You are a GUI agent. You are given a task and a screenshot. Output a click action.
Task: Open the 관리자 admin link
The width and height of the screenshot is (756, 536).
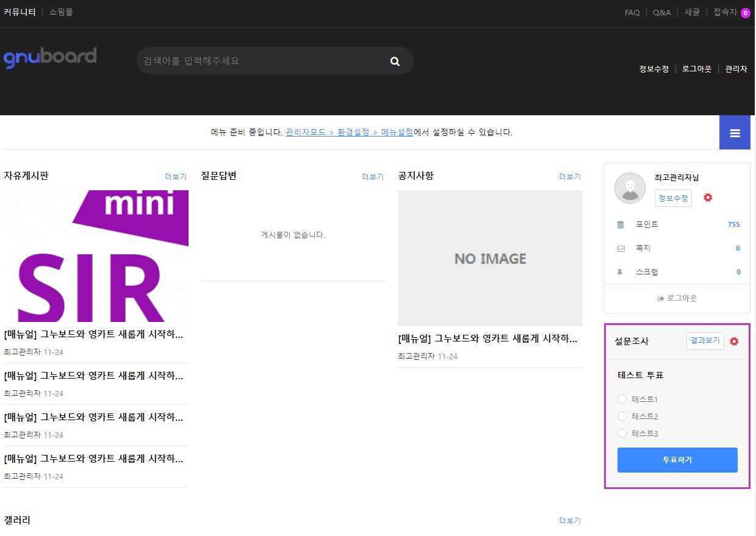736,69
